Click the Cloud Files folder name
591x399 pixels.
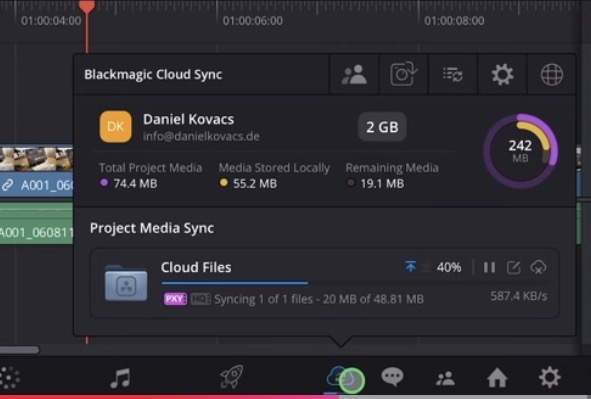196,267
